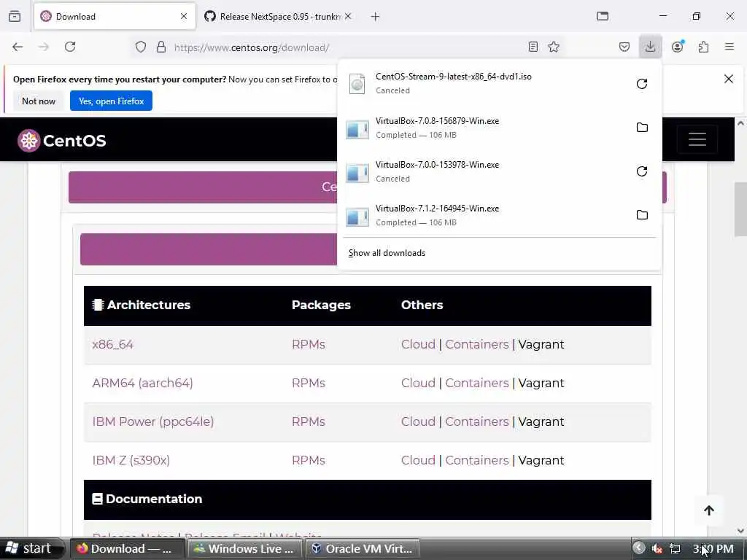The width and height of the screenshot is (747, 560).
Task: Click the network connection tray icon
Action: [675, 548]
